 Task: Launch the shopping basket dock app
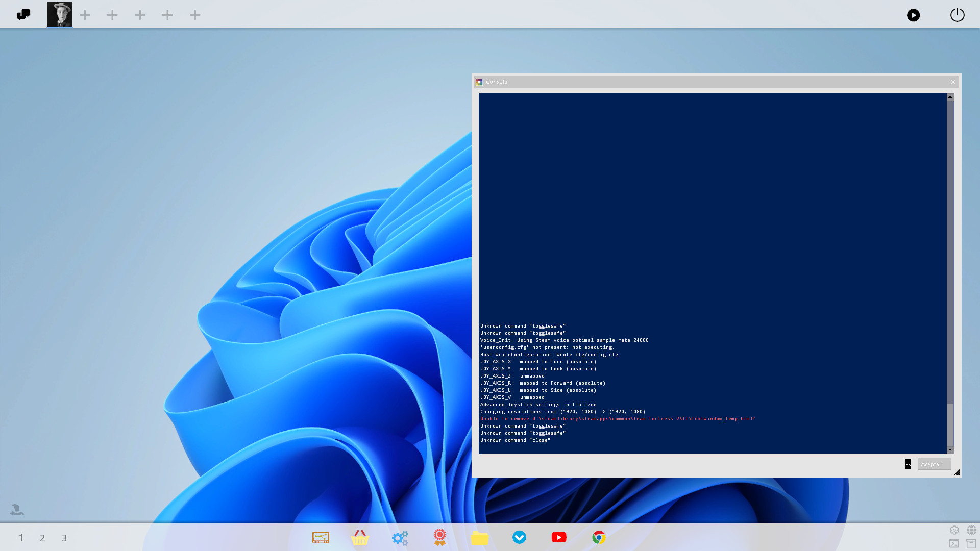(360, 537)
